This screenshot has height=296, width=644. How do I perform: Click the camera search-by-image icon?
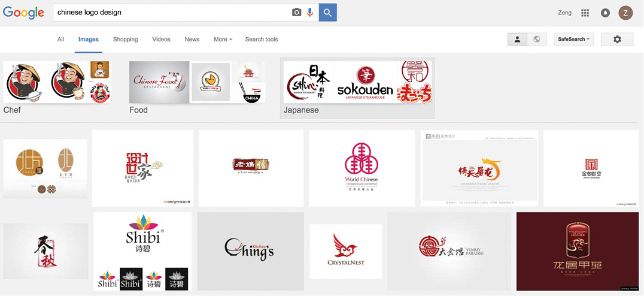tap(296, 13)
